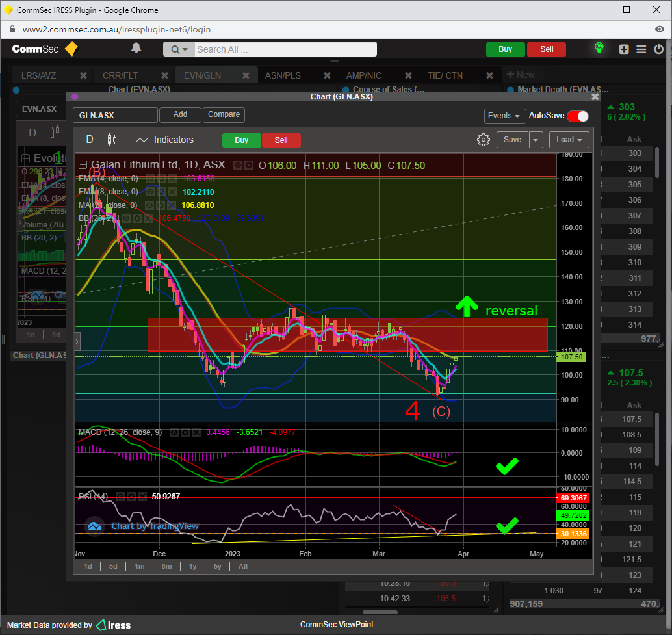Image resolution: width=672 pixels, height=635 pixels.
Task: Open the Load dropdown
Action: click(569, 140)
